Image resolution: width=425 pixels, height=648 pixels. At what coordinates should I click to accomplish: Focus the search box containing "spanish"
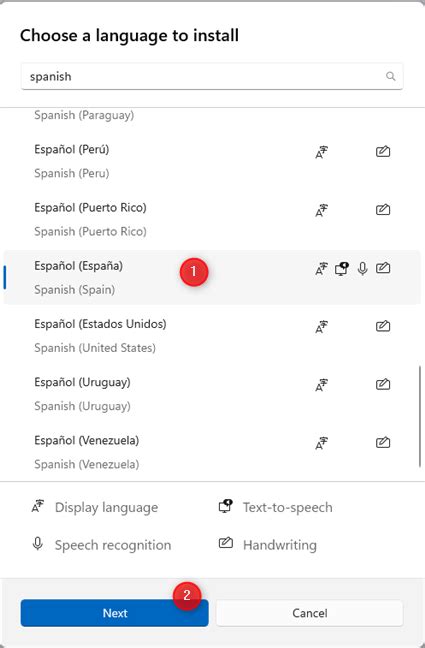pyautogui.click(x=212, y=76)
